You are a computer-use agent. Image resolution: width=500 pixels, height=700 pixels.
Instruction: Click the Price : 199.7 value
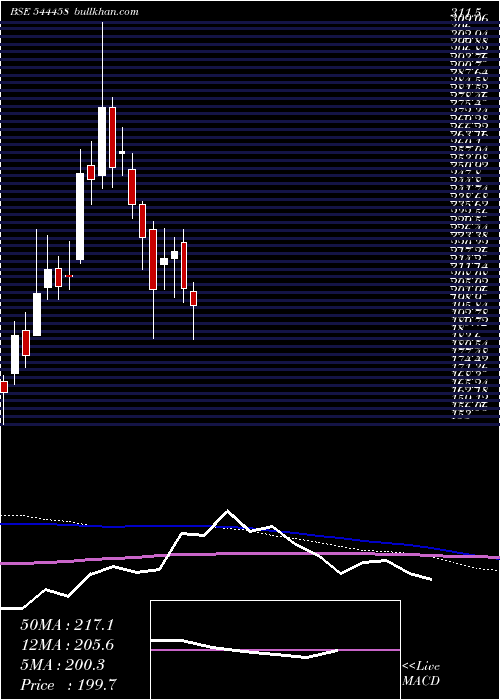pos(69,685)
